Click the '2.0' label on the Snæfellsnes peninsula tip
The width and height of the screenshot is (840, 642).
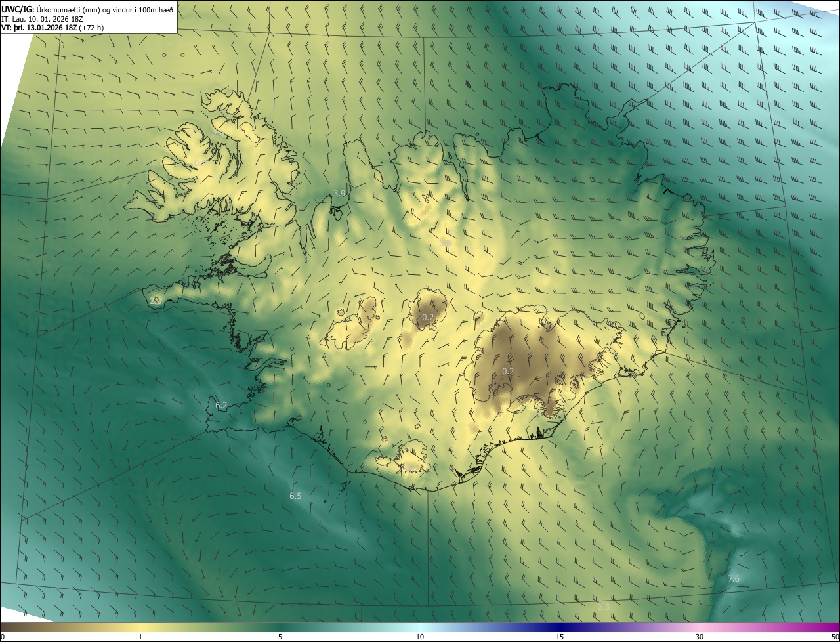pos(156,300)
